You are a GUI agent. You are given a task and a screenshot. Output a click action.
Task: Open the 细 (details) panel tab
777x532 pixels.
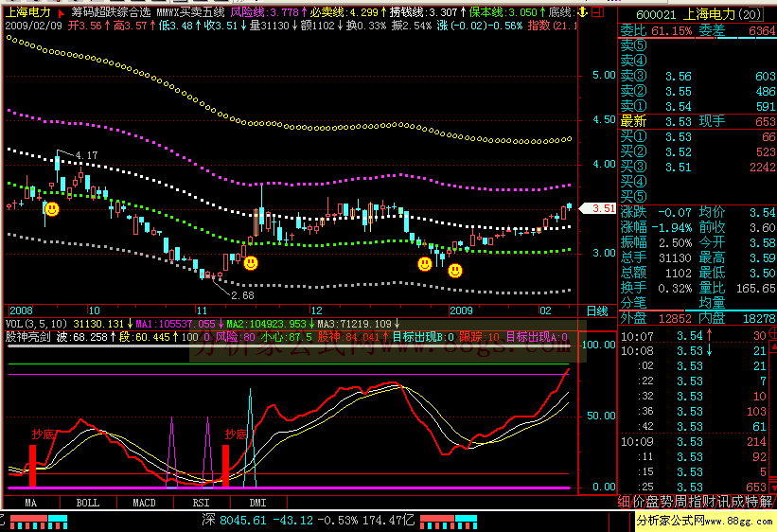point(625,502)
